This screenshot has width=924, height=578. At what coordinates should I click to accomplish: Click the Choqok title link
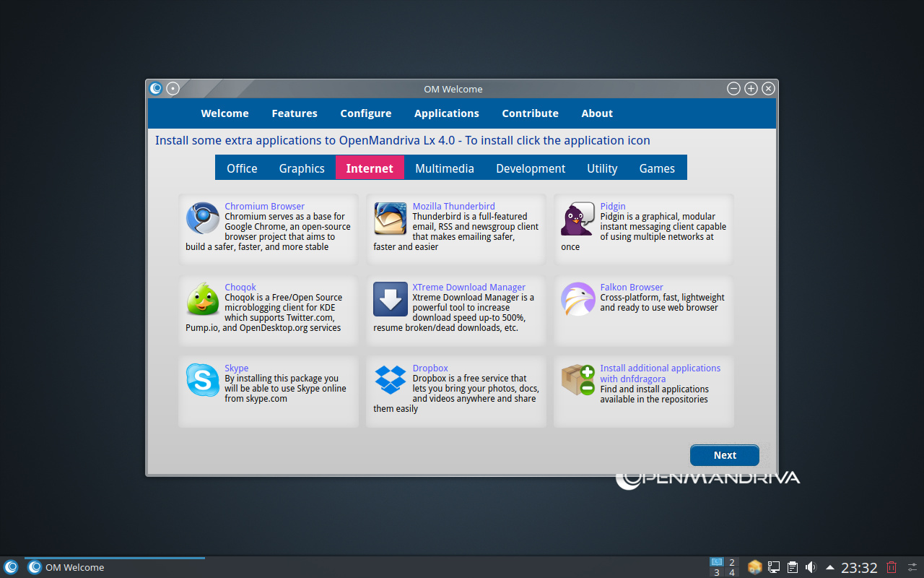tap(240, 287)
